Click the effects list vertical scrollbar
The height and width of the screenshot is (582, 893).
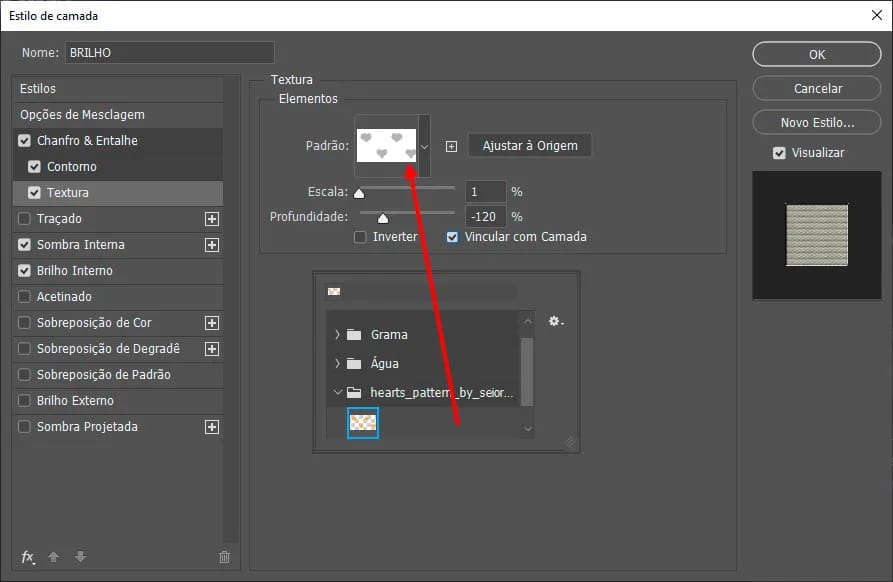(x=231, y=309)
